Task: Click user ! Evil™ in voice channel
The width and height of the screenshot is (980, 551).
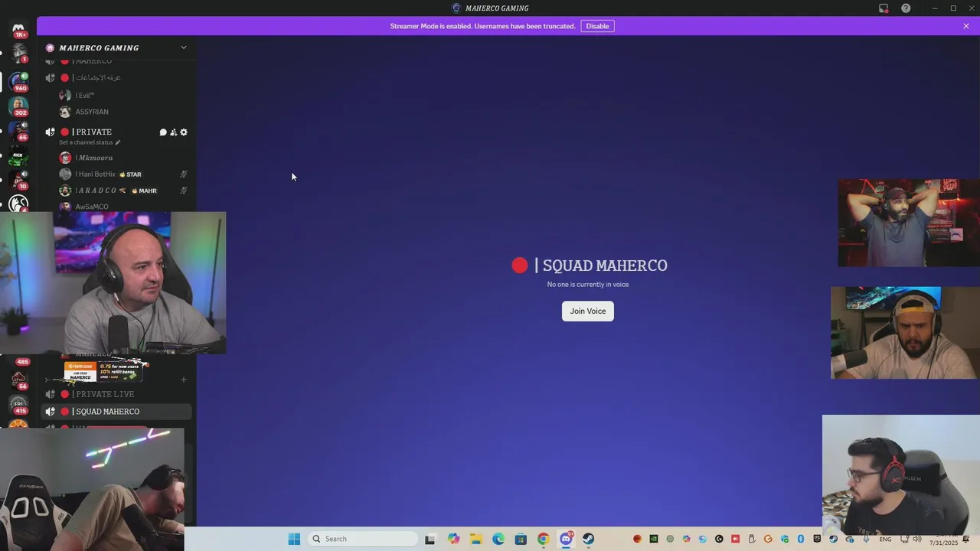Action: 84,96
